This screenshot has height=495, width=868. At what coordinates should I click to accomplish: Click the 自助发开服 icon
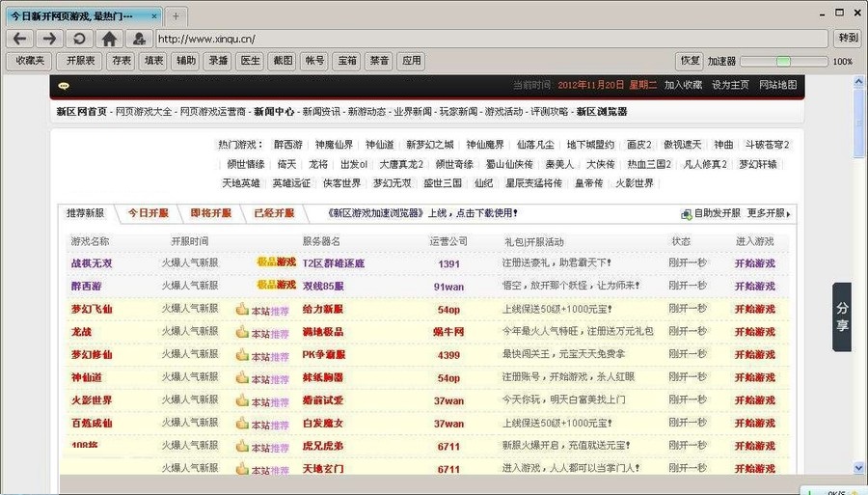tap(687, 213)
